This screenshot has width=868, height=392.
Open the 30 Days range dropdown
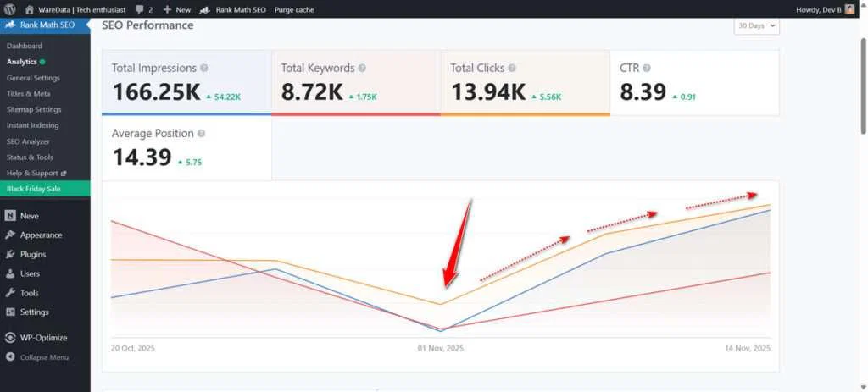coord(757,25)
